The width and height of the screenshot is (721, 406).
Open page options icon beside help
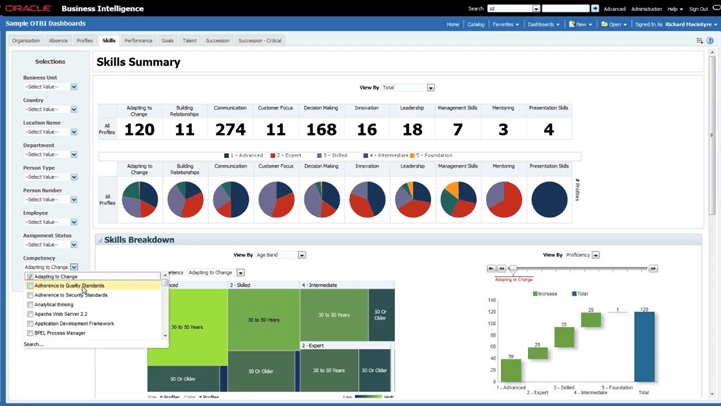click(x=699, y=40)
